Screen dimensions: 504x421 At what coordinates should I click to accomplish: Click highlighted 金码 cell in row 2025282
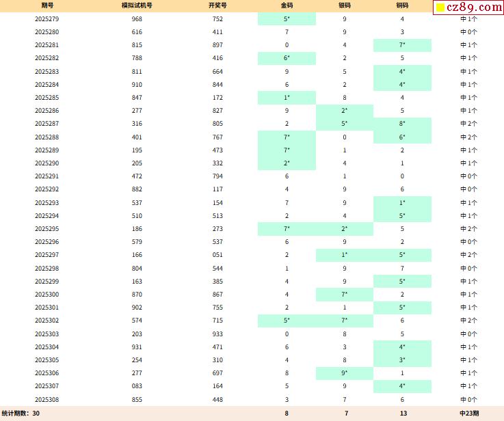tap(287, 59)
